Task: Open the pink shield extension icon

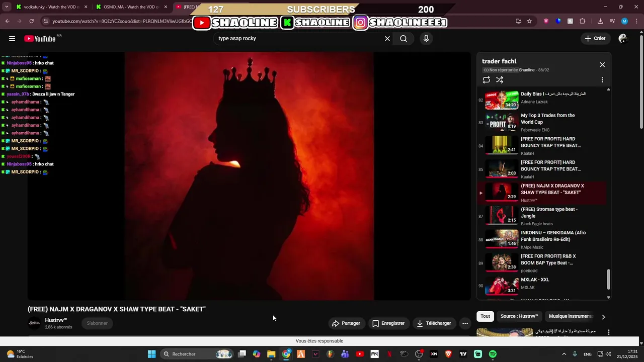Action: [x=546, y=21]
